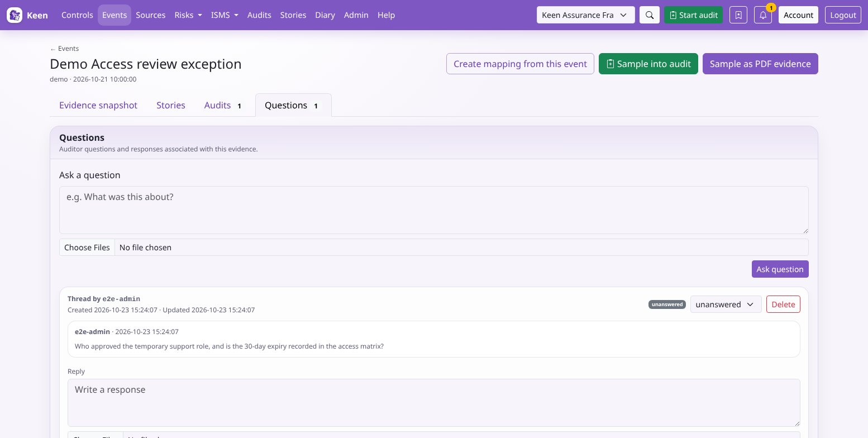Viewport: 868px width, 438px height.
Task: Click Sample into audit button
Action: [648, 64]
